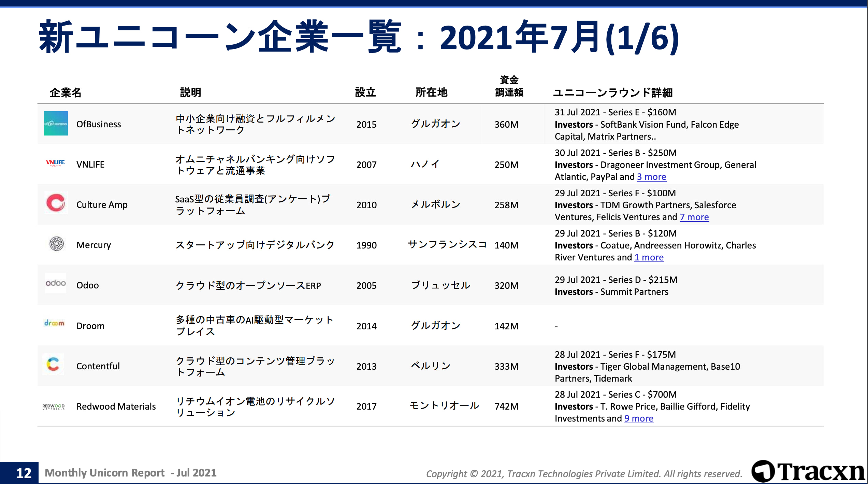Click the 360M funding amount for OfBusiness

tap(506, 124)
